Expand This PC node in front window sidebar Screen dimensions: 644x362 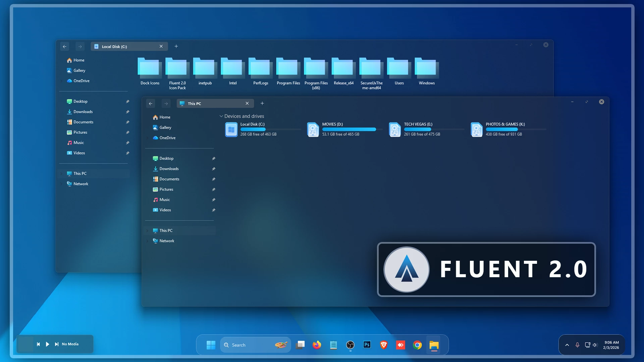tap(148, 231)
